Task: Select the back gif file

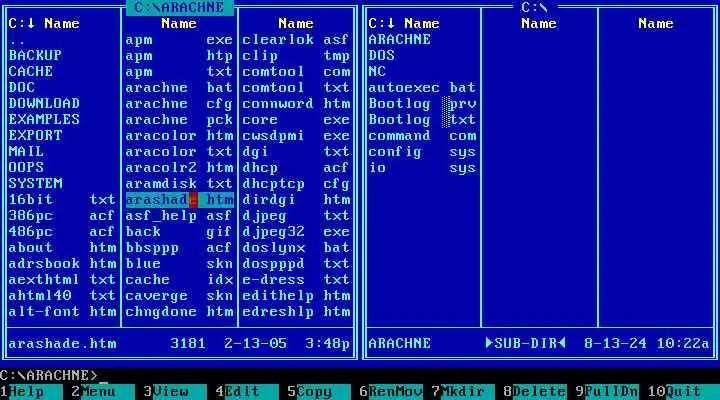Action: 180,232
